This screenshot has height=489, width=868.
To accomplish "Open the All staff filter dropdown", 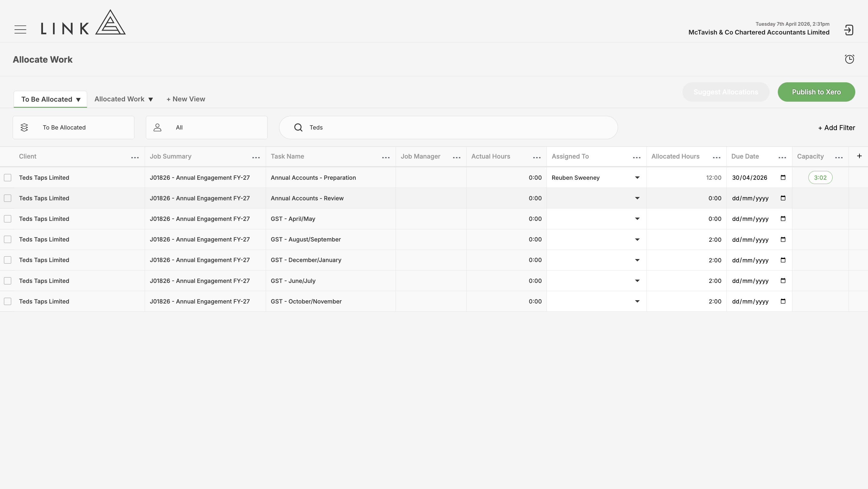I will pos(206,128).
